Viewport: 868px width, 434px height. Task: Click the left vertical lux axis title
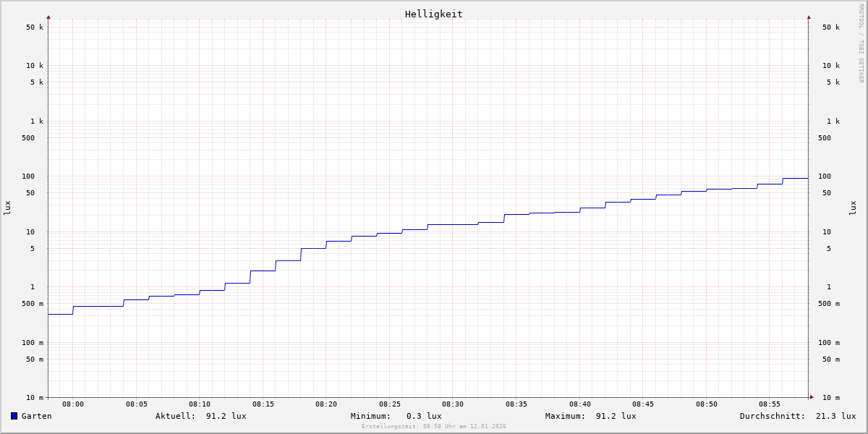click(x=7, y=208)
